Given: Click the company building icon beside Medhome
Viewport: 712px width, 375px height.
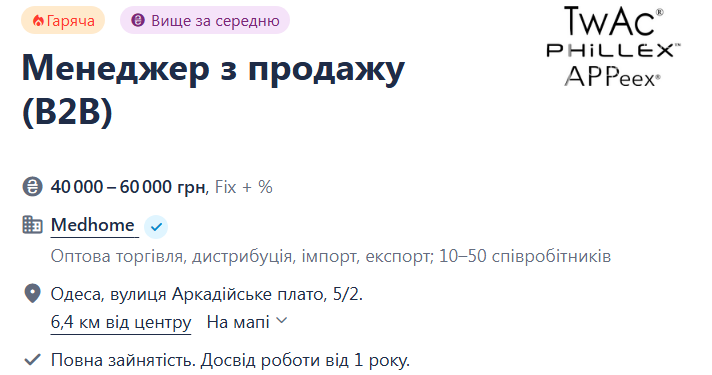Looking at the screenshot, I should coord(32,225).
